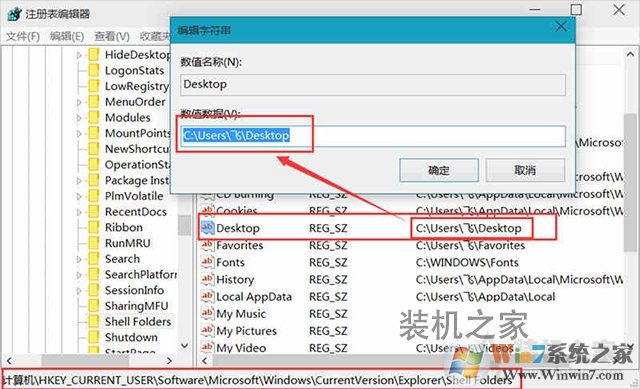The width and height of the screenshot is (640, 389).
Task: Open the 编辑(E) menu
Action: click(x=67, y=36)
